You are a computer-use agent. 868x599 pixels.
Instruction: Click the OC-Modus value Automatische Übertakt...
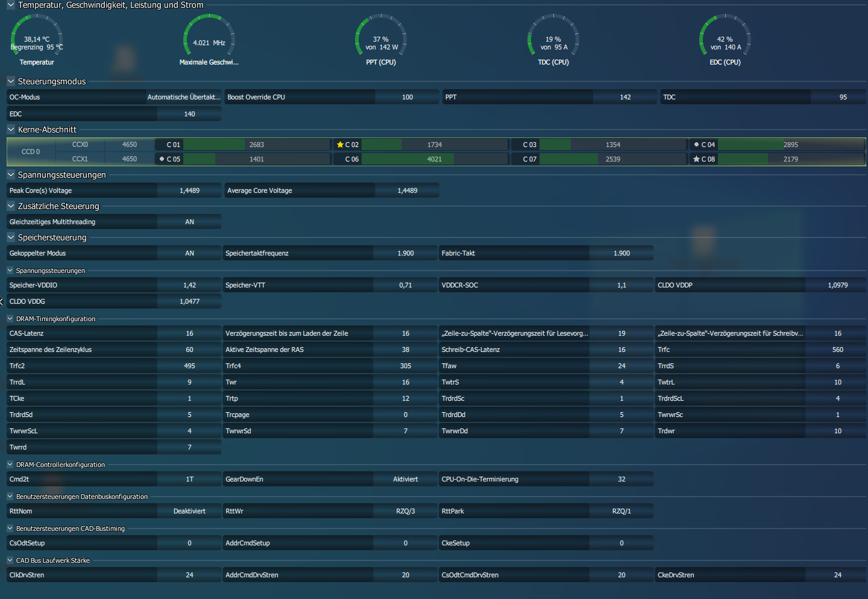184,97
